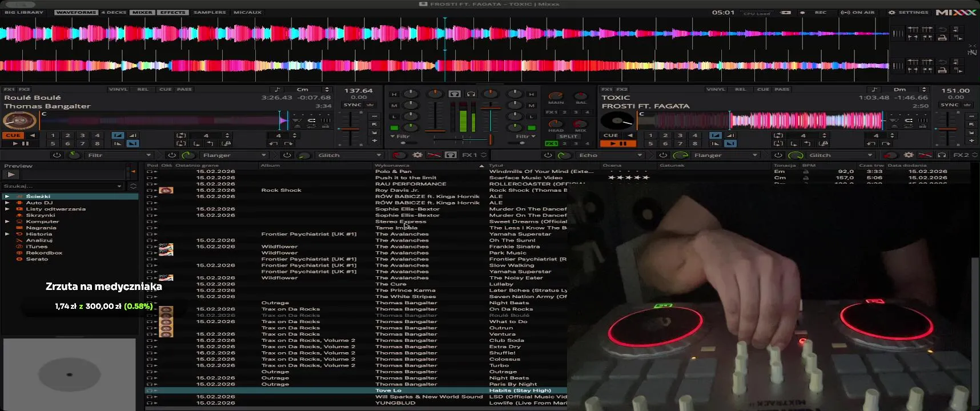
Task: Open SETTINGS
Action: point(908,12)
